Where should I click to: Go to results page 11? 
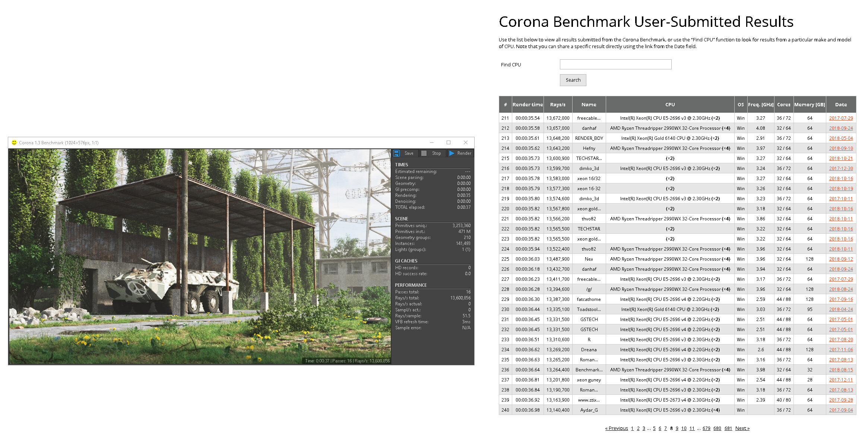(x=692, y=428)
